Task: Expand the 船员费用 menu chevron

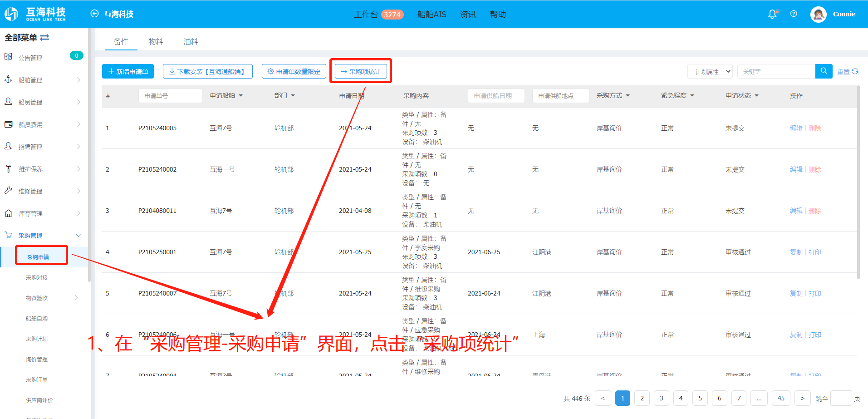Action: [x=78, y=124]
